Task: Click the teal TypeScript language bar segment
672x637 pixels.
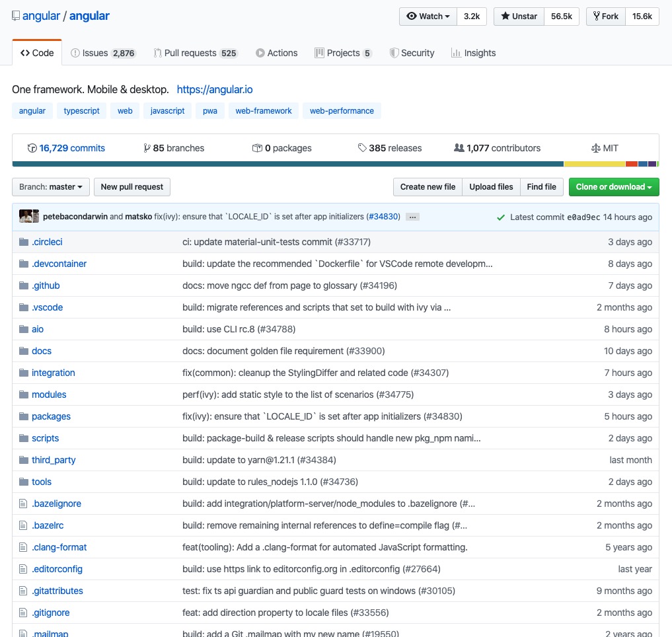Action: tap(288, 164)
